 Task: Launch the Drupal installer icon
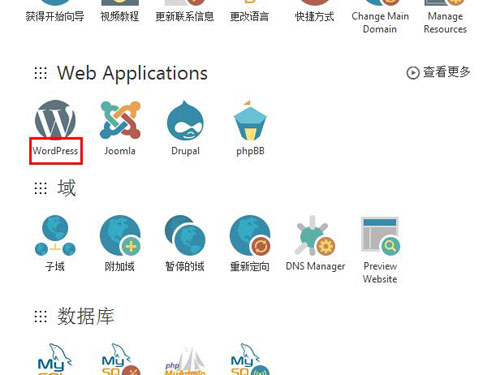185,120
